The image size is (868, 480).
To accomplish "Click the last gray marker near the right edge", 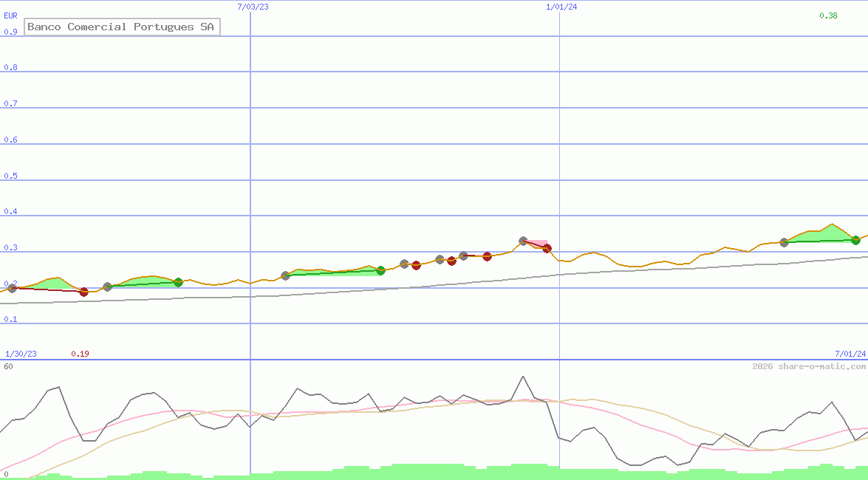I will tap(784, 242).
